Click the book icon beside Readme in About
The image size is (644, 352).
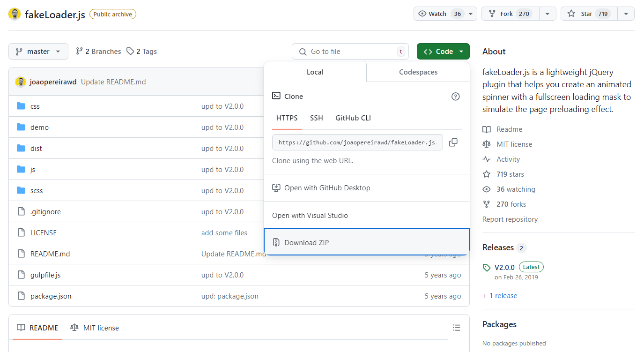pyautogui.click(x=487, y=129)
